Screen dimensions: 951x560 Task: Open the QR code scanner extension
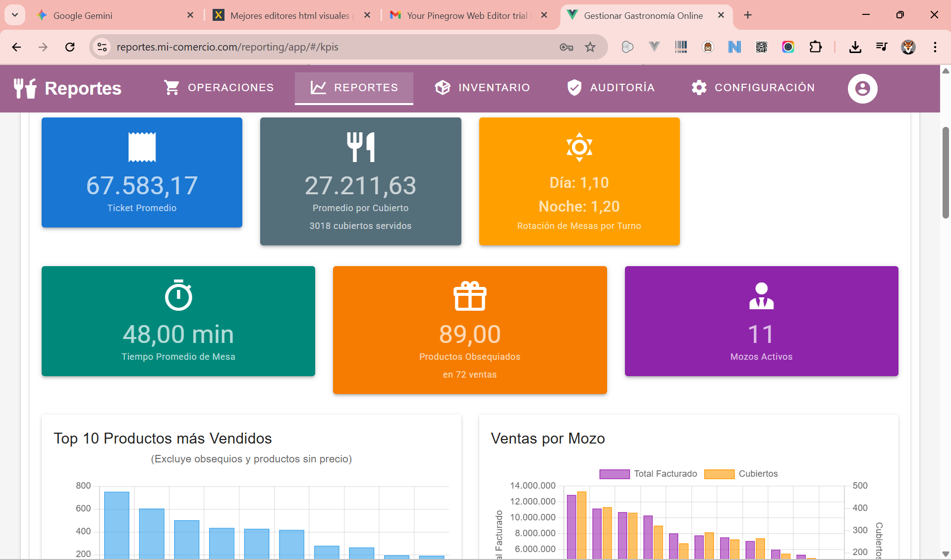(x=761, y=47)
